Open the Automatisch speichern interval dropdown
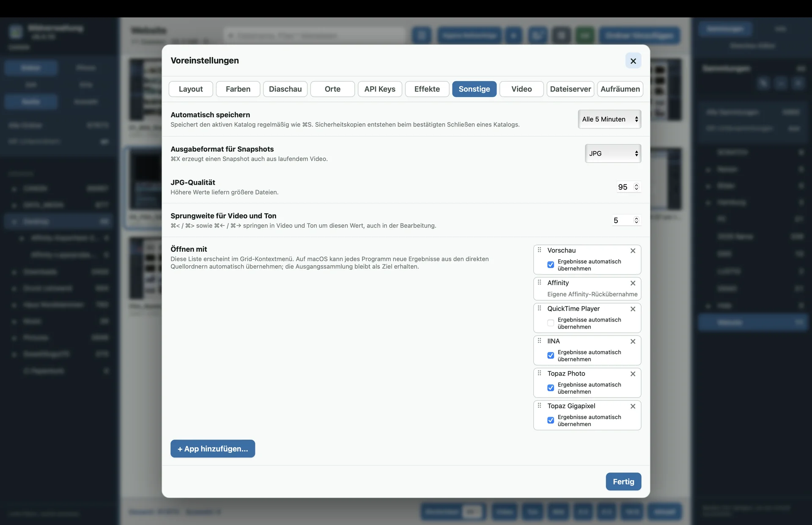The width and height of the screenshot is (812, 525). click(x=609, y=119)
